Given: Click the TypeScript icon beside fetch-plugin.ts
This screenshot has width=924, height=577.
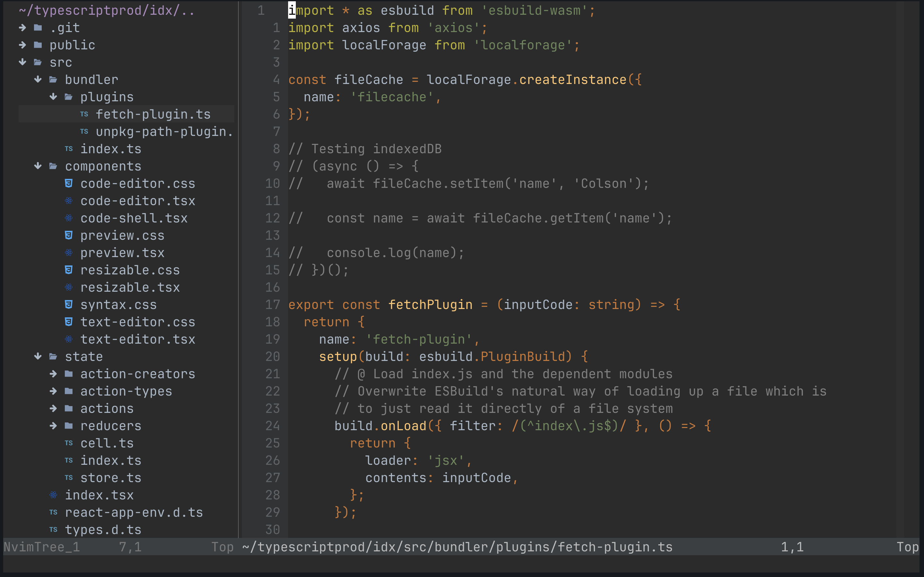Looking at the screenshot, I should pos(84,114).
